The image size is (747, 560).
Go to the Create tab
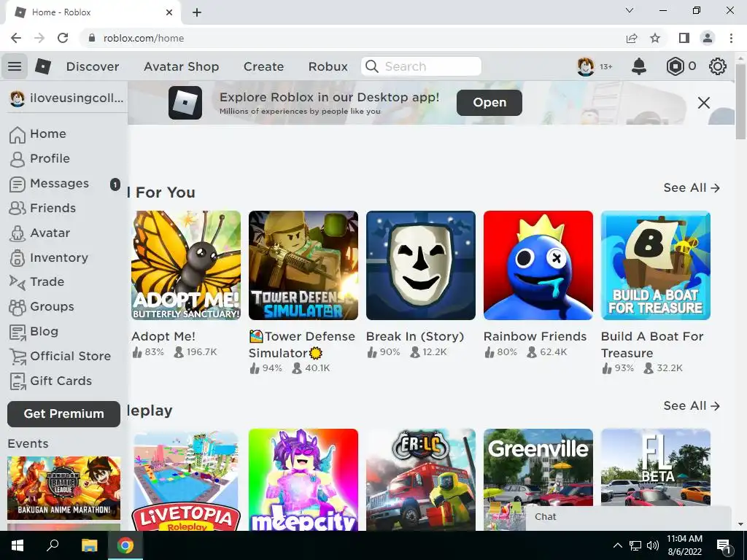(x=263, y=66)
